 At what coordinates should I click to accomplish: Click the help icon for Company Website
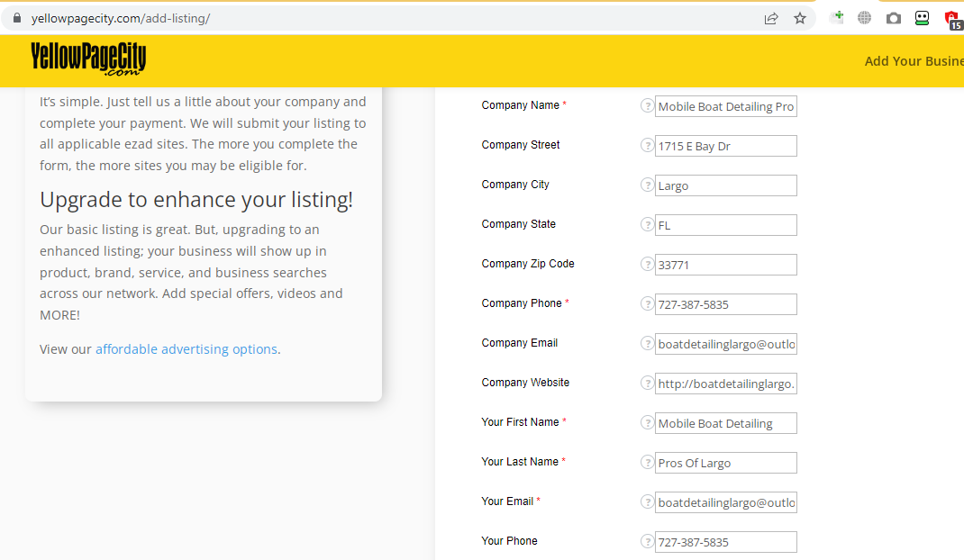click(x=646, y=384)
